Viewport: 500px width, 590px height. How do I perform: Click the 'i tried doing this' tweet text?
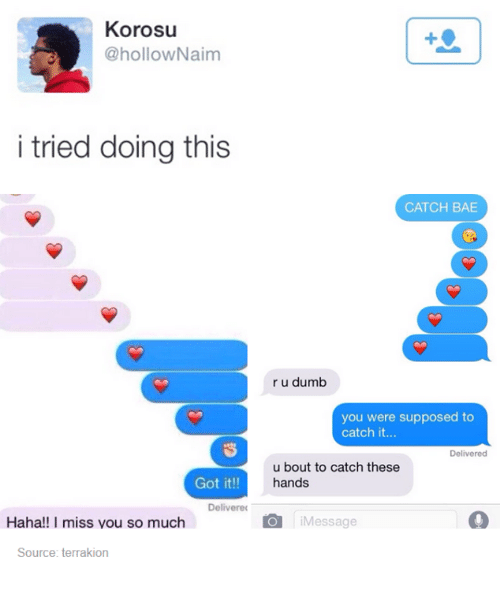click(x=124, y=147)
